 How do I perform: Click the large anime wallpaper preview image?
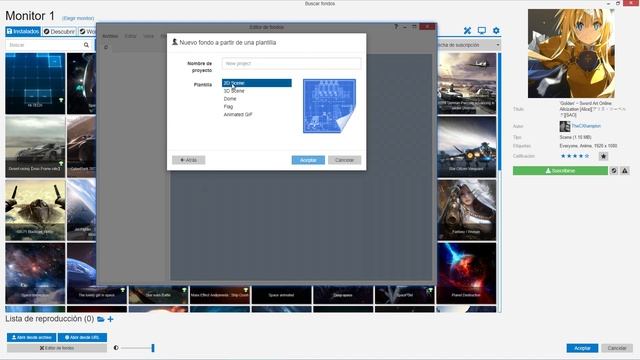(x=571, y=53)
